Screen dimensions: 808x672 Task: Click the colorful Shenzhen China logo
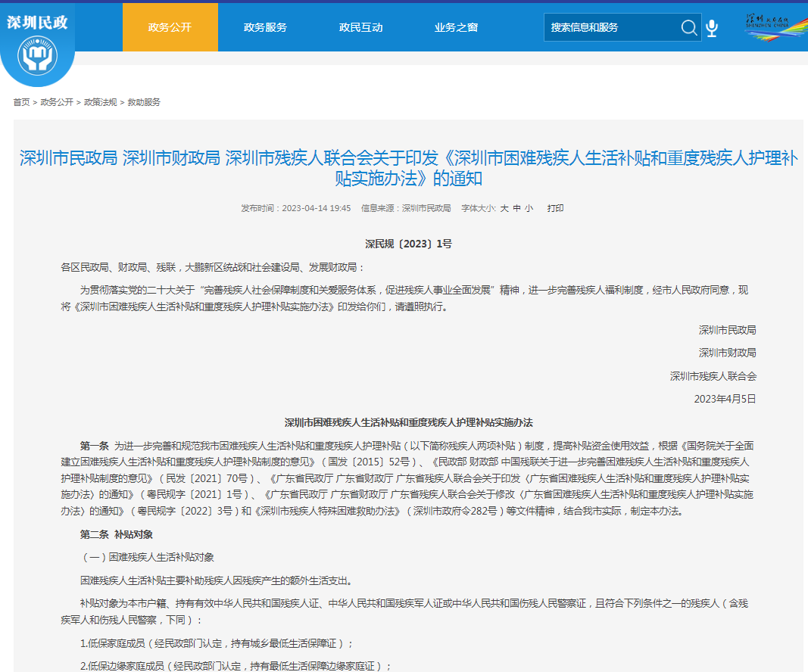click(x=775, y=26)
